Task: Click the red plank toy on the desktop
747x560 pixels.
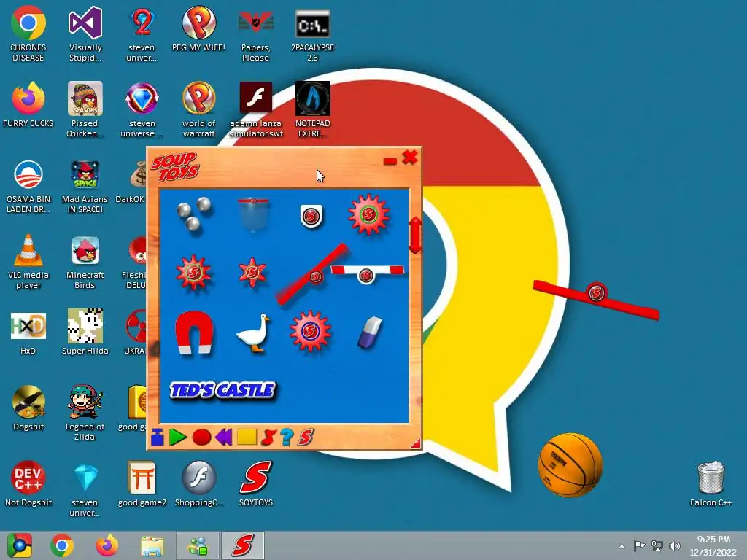Action: (x=596, y=300)
